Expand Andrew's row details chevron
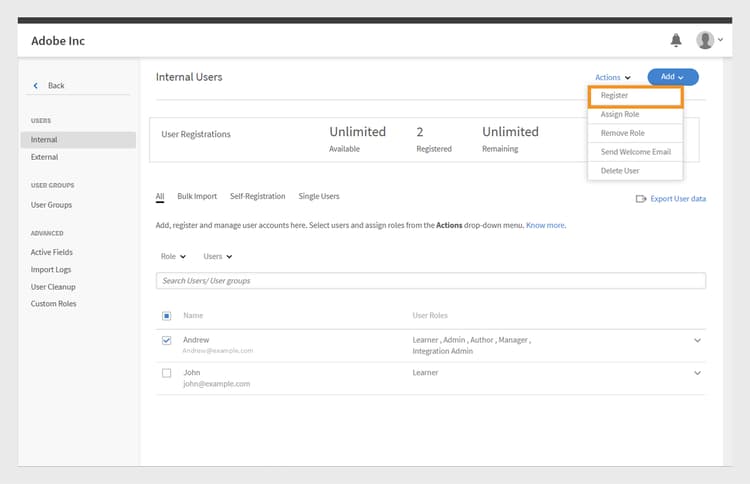Screen dimensions: 750x484 [697, 341]
